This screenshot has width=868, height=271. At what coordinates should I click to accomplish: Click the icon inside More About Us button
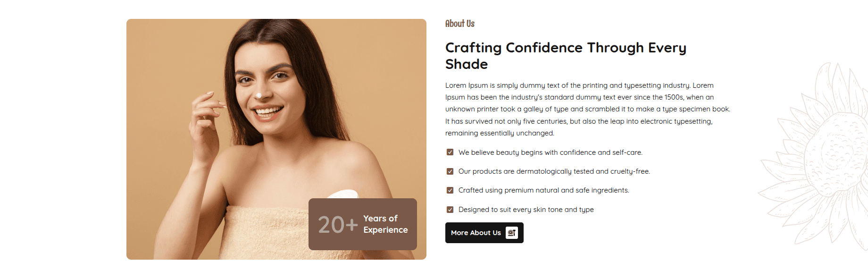click(512, 233)
